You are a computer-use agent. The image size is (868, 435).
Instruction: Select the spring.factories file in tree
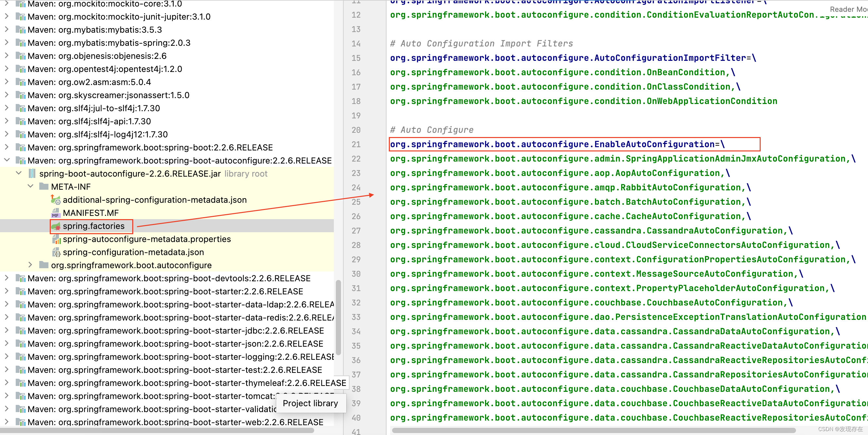point(94,226)
